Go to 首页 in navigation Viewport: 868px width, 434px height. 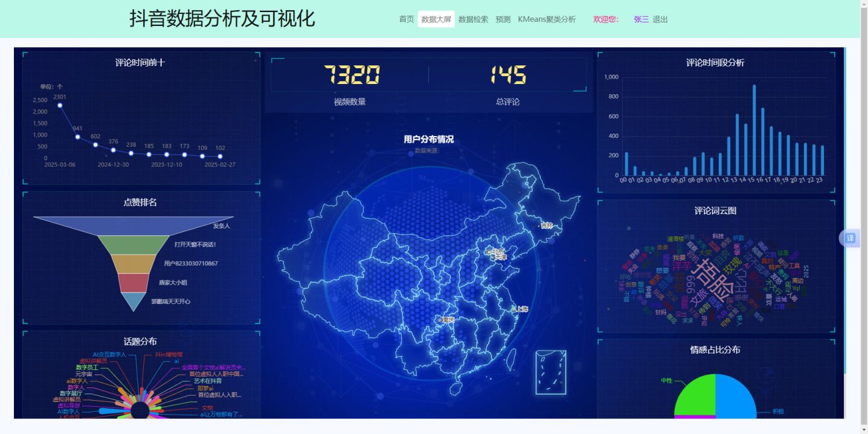click(407, 19)
